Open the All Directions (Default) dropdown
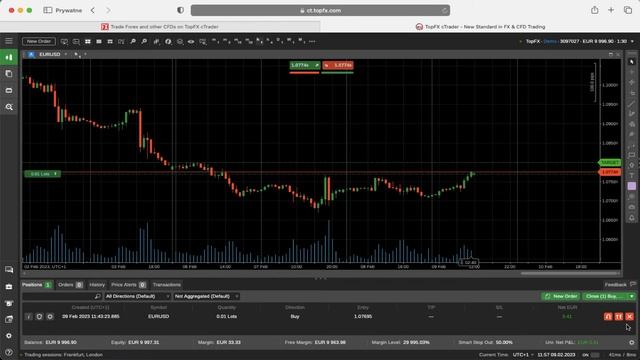This screenshot has height=360, width=640. pos(138,296)
